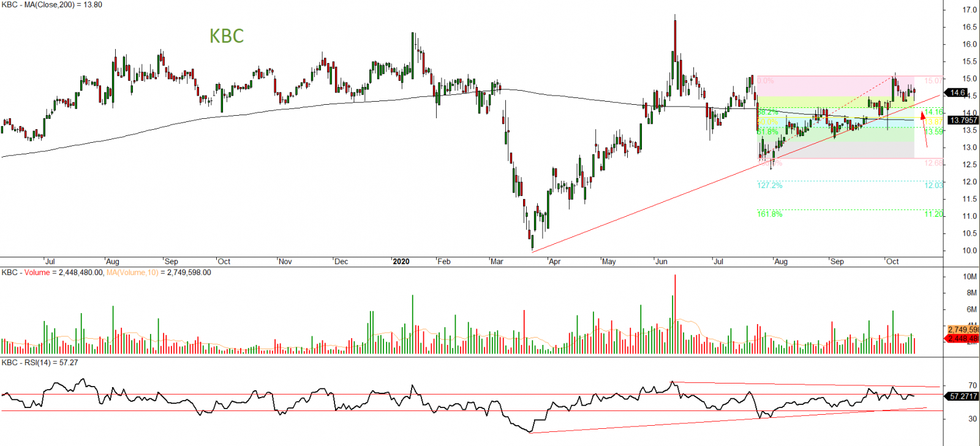The height and width of the screenshot is (446, 980).
Task: Click the 'Nov' month on time axis
Action: click(285, 262)
